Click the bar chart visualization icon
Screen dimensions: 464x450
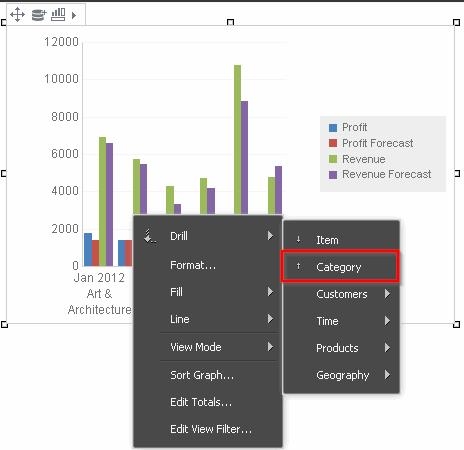click(58, 14)
